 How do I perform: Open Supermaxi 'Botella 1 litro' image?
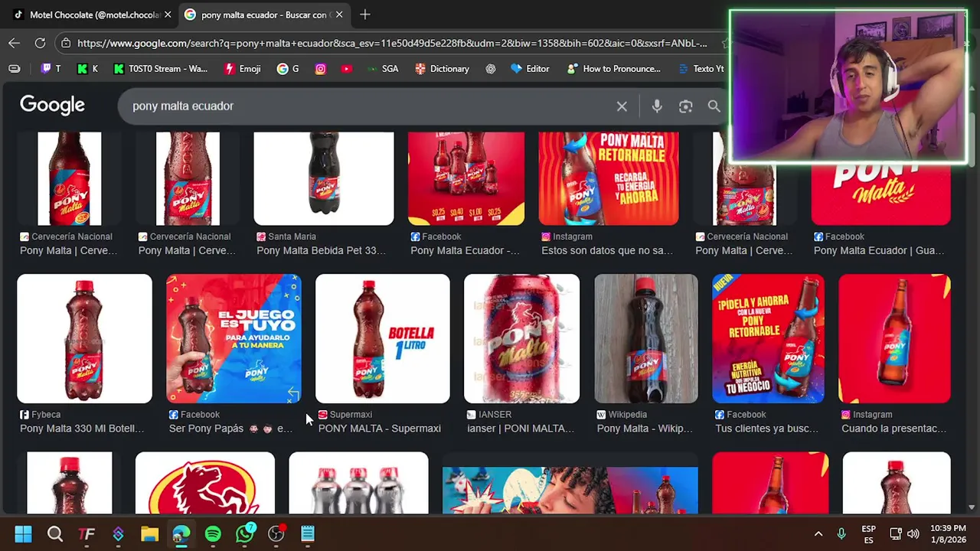coord(383,338)
